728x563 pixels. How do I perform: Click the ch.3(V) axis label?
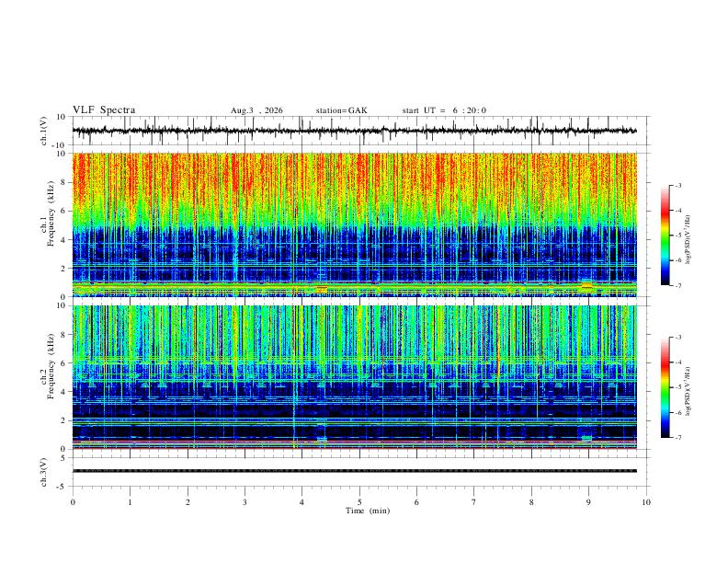pos(44,472)
